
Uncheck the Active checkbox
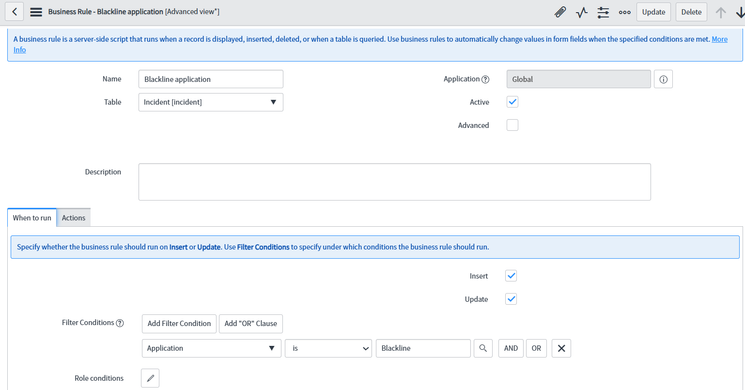[x=512, y=102]
